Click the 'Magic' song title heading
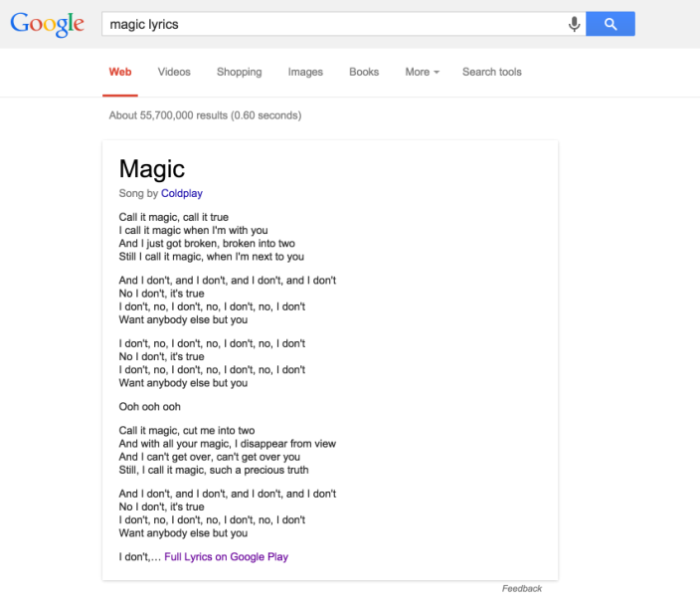700x604 pixels. pos(152,168)
